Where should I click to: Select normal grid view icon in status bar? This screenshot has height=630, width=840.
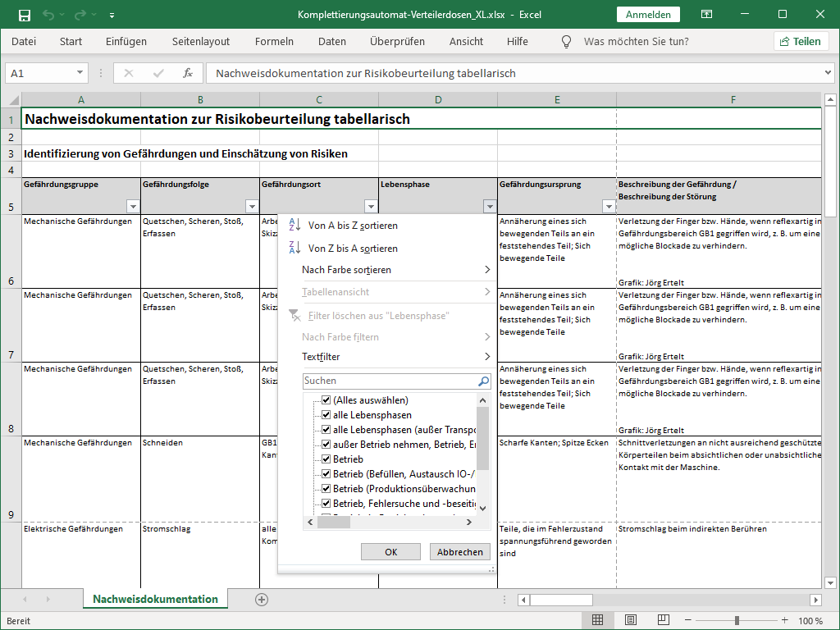tap(598, 620)
